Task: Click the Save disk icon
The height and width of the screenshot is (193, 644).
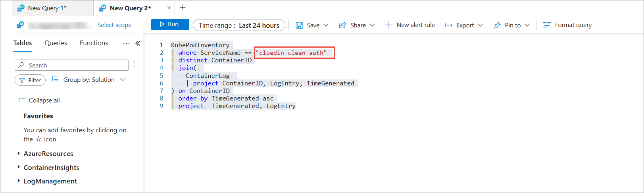Action: pyautogui.click(x=300, y=25)
